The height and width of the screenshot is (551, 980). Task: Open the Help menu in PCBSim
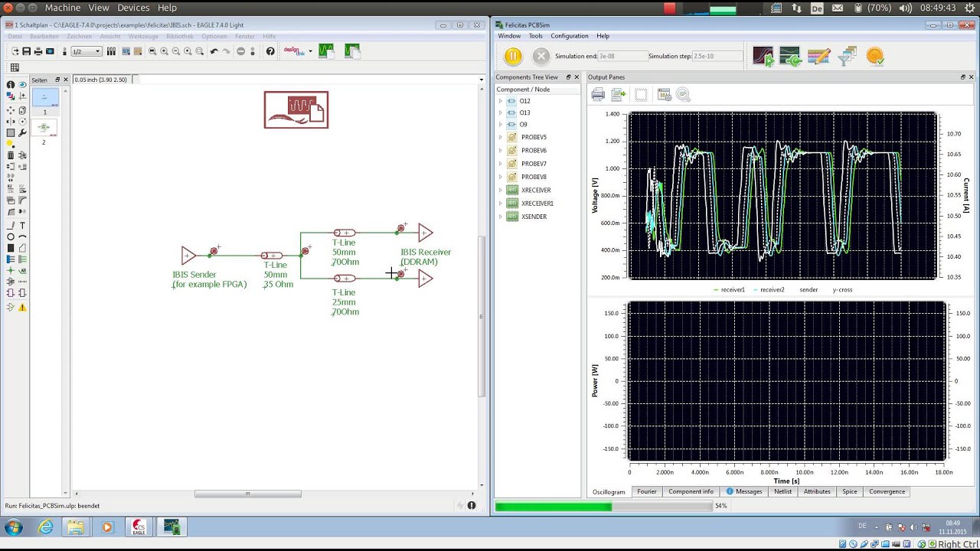click(x=603, y=36)
